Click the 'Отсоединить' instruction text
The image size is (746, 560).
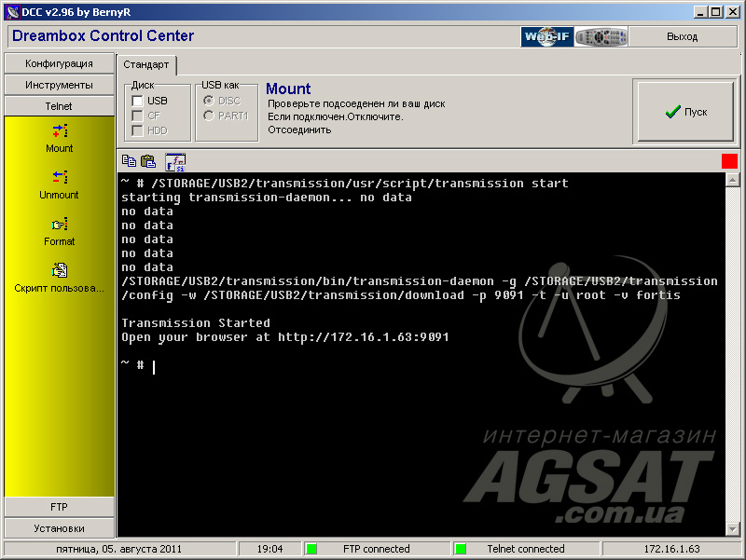coord(299,130)
